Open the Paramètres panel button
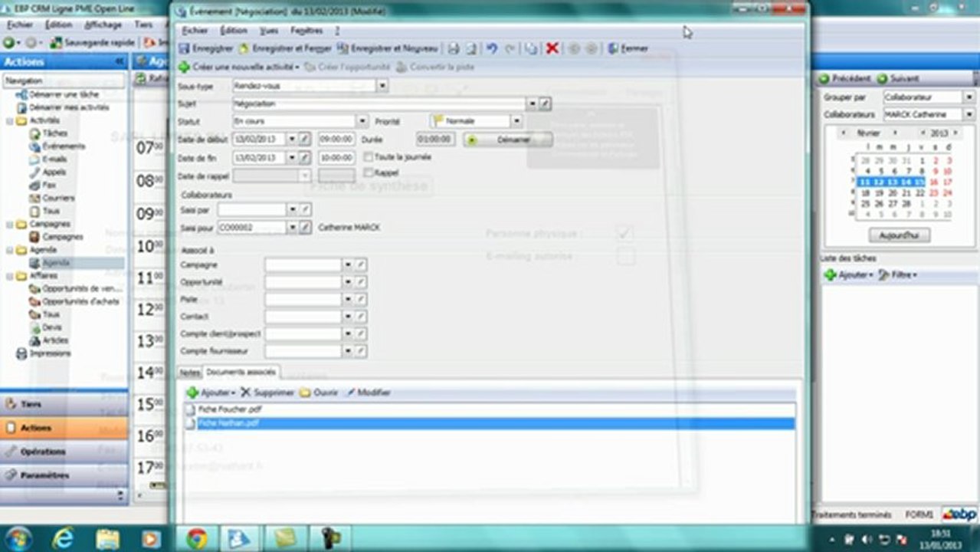Viewport: 980px width, 552px height. coord(64,475)
